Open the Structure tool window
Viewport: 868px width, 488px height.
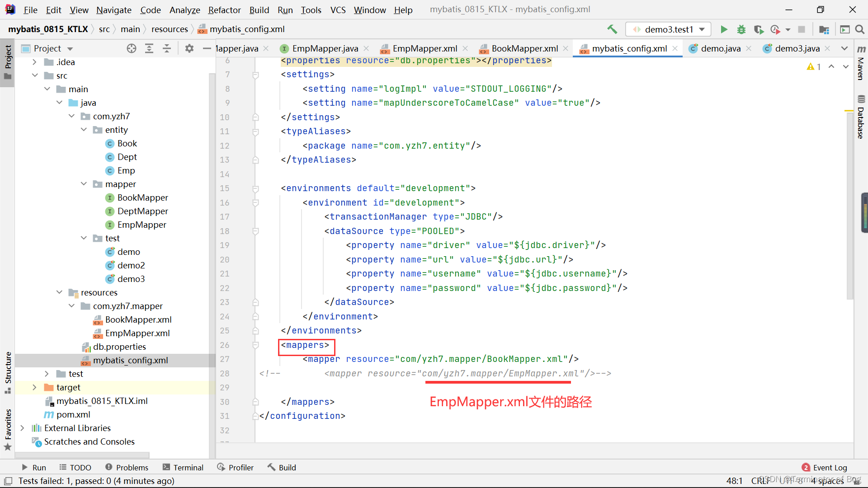tap(8, 372)
